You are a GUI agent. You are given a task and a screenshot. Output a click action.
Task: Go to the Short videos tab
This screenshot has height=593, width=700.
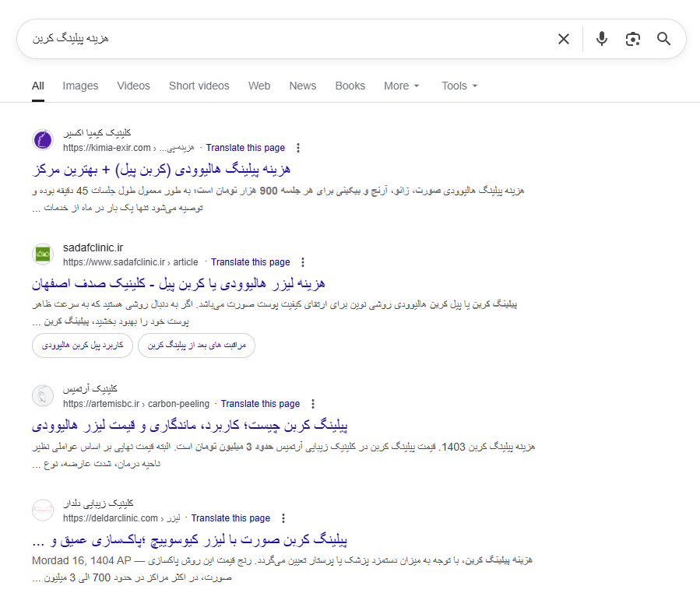tap(199, 86)
